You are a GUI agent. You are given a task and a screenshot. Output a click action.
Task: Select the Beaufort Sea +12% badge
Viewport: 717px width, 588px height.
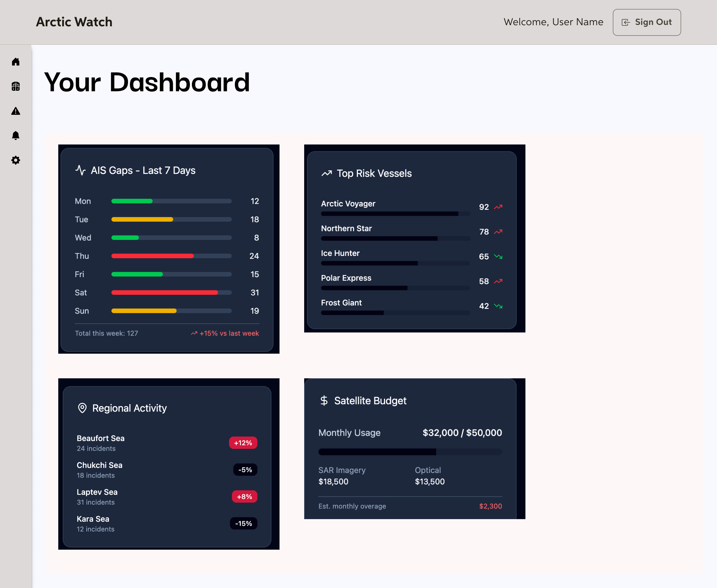pyautogui.click(x=243, y=443)
